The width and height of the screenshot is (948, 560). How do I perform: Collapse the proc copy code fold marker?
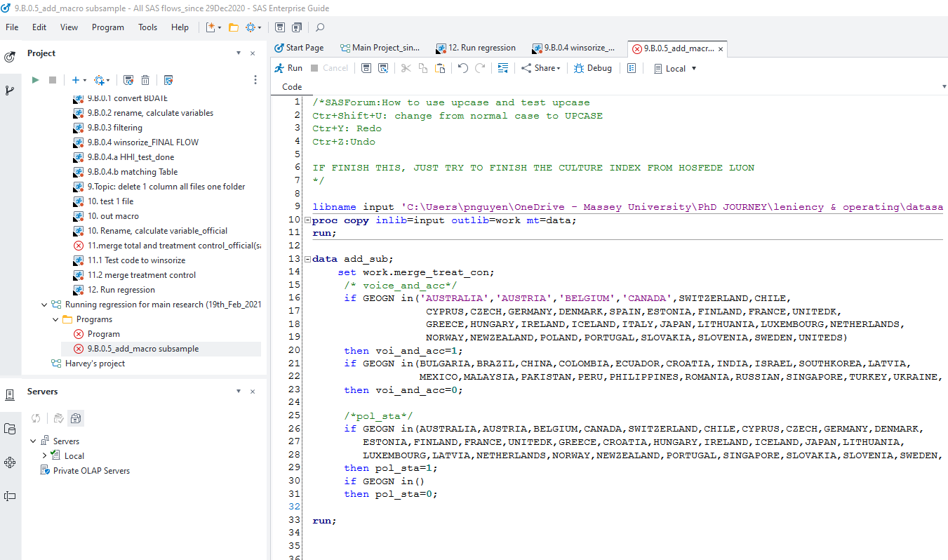click(x=307, y=220)
